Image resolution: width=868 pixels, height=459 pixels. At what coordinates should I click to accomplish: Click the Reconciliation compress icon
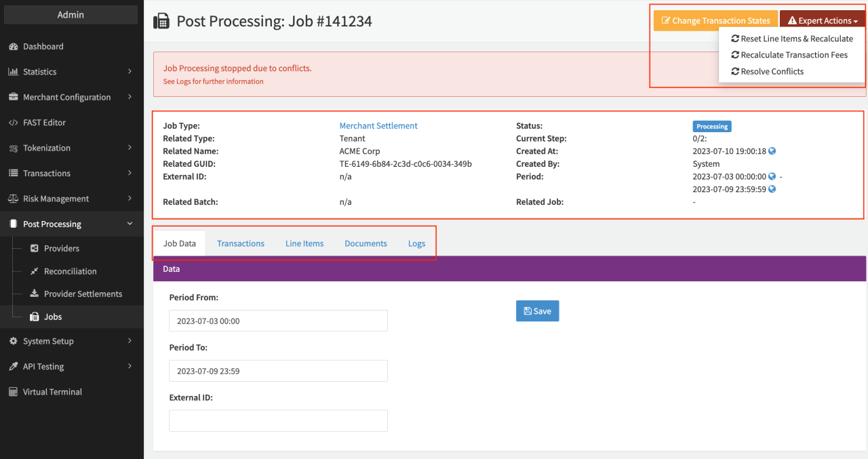point(35,271)
